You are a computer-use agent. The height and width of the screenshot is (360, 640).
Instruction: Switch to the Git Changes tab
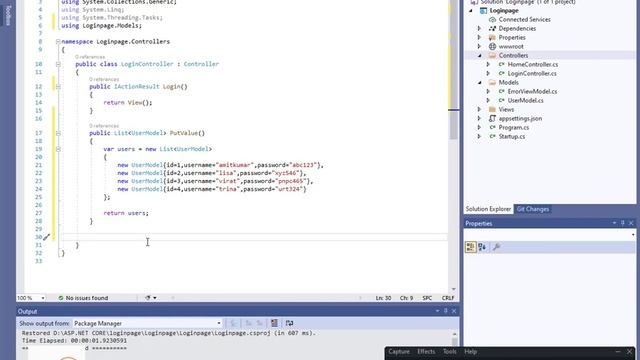pos(533,209)
